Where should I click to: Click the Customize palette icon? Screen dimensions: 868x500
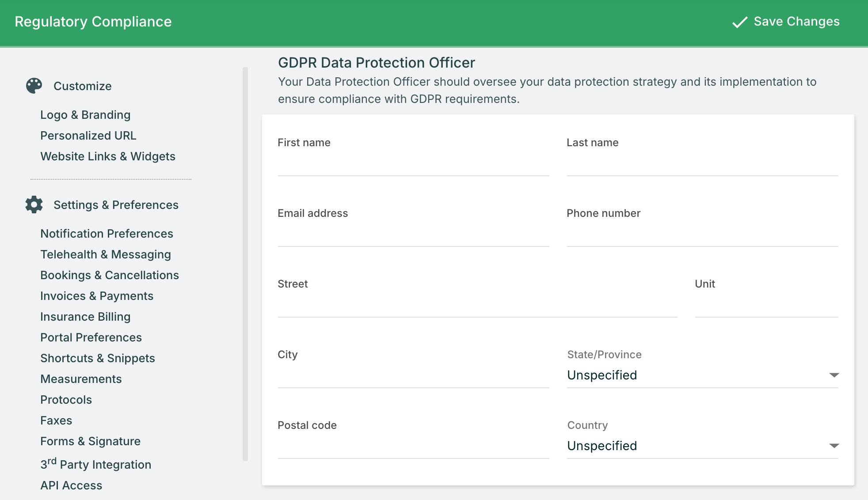[x=34, y=86]
